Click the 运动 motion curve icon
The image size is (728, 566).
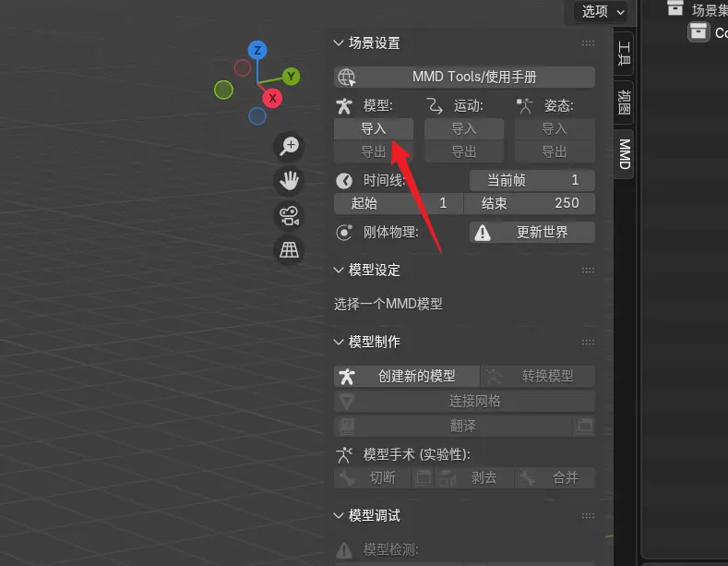coord(435,106)
